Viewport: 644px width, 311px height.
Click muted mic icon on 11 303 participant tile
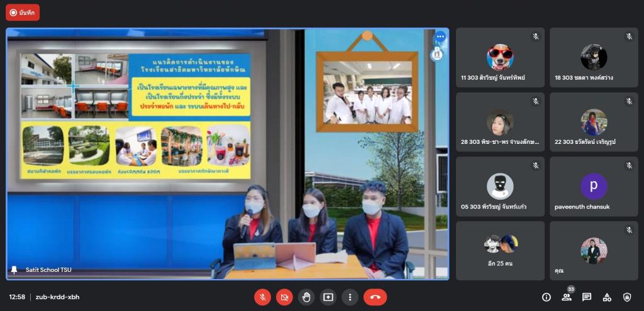536,36
